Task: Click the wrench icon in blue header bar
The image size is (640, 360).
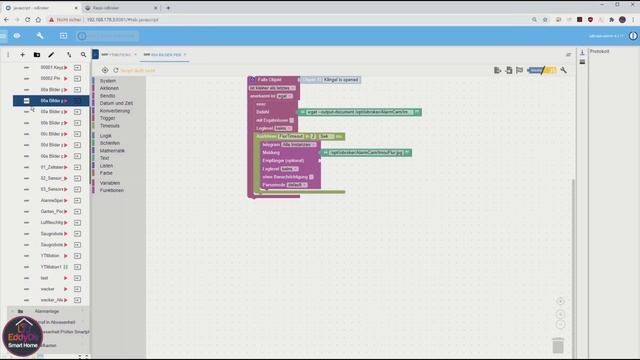Action: click(x=40, y=36)
